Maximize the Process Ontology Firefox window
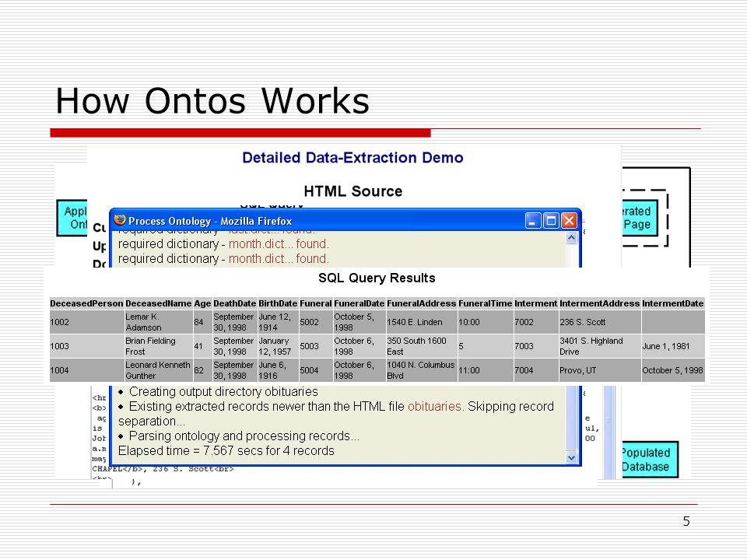 [x=551, y=220]
